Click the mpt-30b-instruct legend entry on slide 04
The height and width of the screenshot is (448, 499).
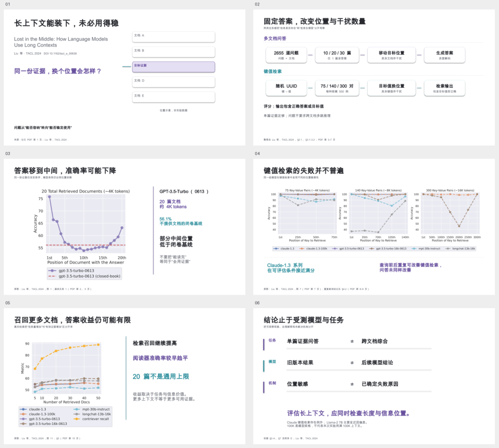click(426, 248)
